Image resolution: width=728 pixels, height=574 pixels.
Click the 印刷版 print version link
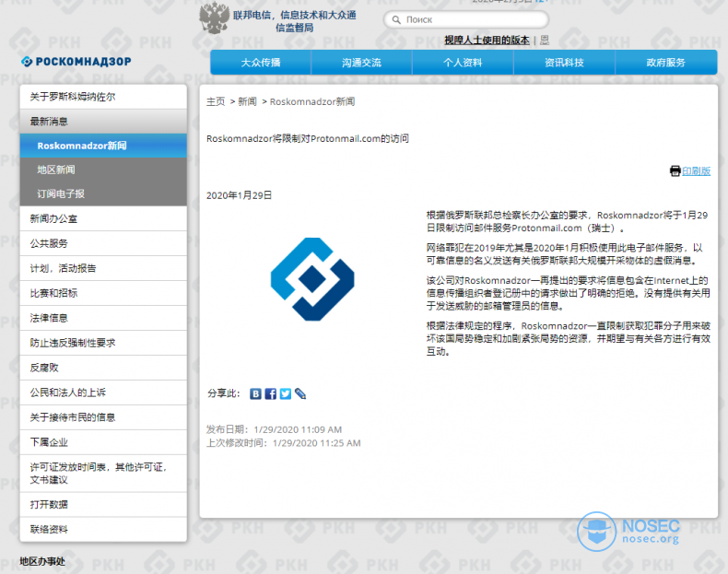pos(696,170)
